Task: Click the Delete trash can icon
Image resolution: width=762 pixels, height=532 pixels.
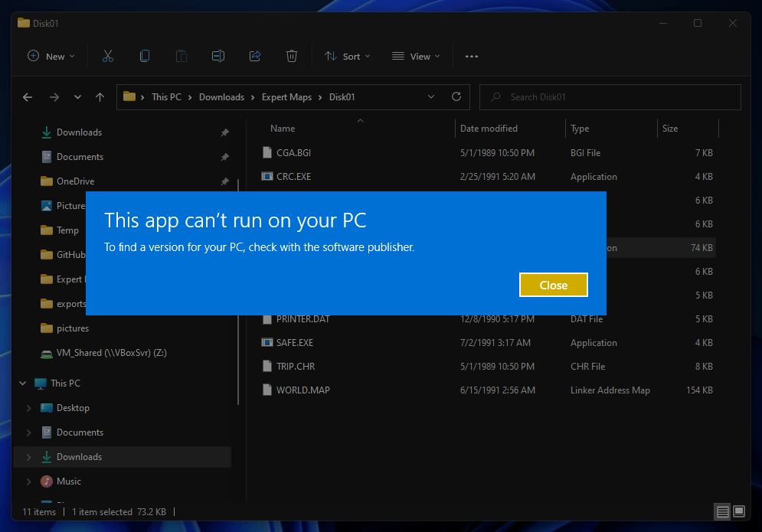Action: pos(292,56)
